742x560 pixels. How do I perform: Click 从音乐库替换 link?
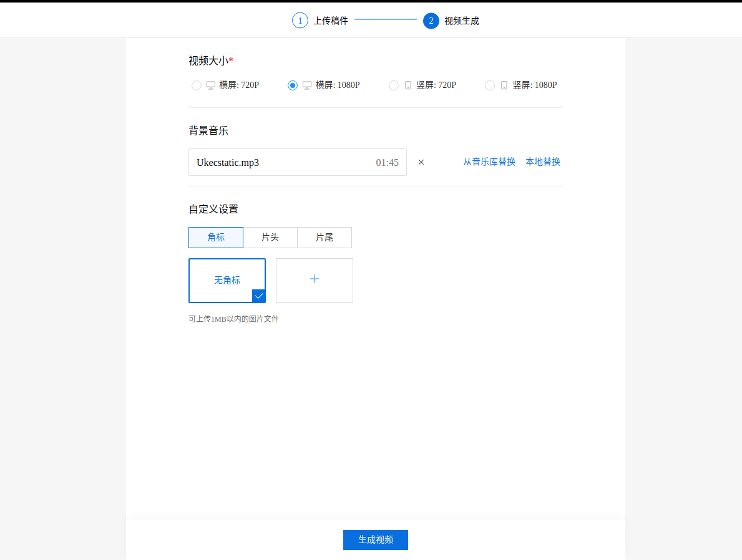point(489,162)
